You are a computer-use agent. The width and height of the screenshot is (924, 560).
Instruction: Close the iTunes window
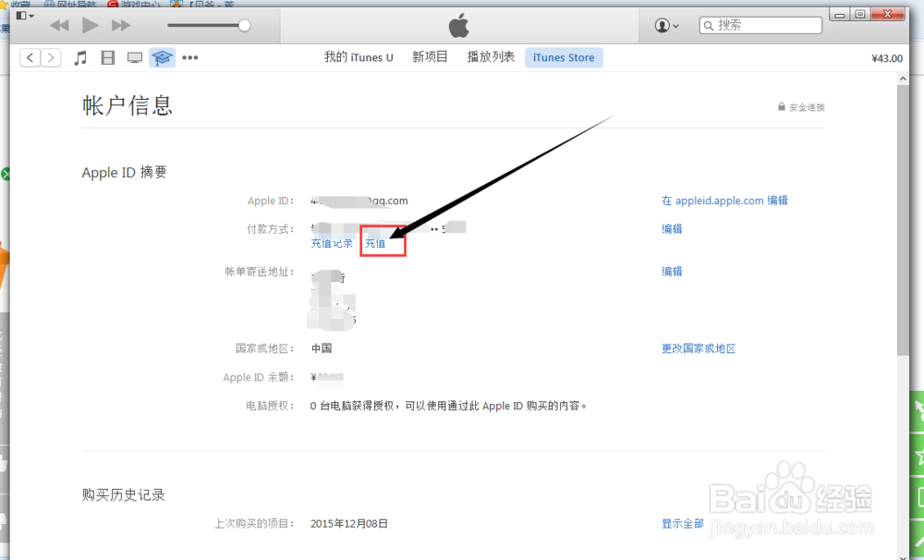887,14
